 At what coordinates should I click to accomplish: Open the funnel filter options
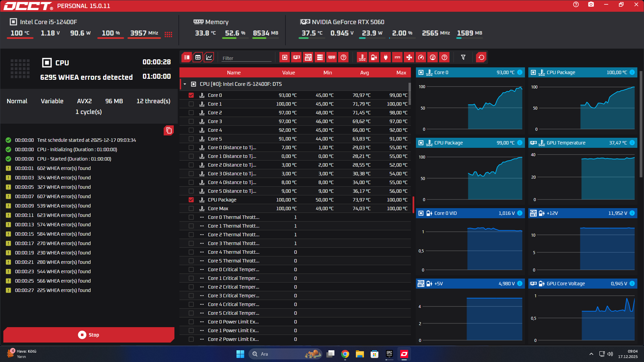(463, 57)
